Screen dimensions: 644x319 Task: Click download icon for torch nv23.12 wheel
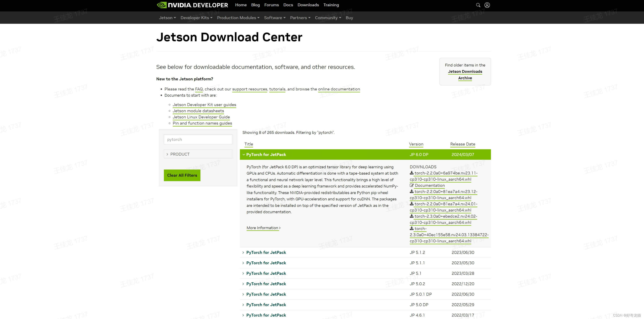(411, 191)
